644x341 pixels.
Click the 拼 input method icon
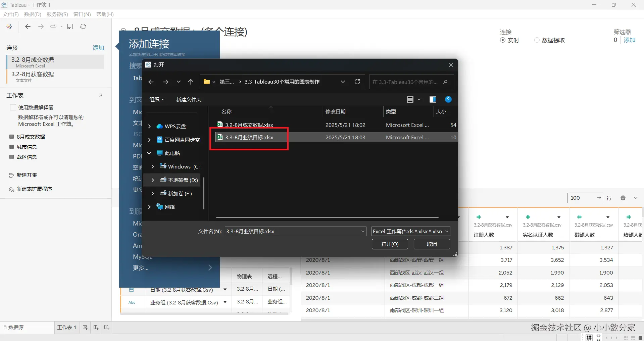click(589, 338)
